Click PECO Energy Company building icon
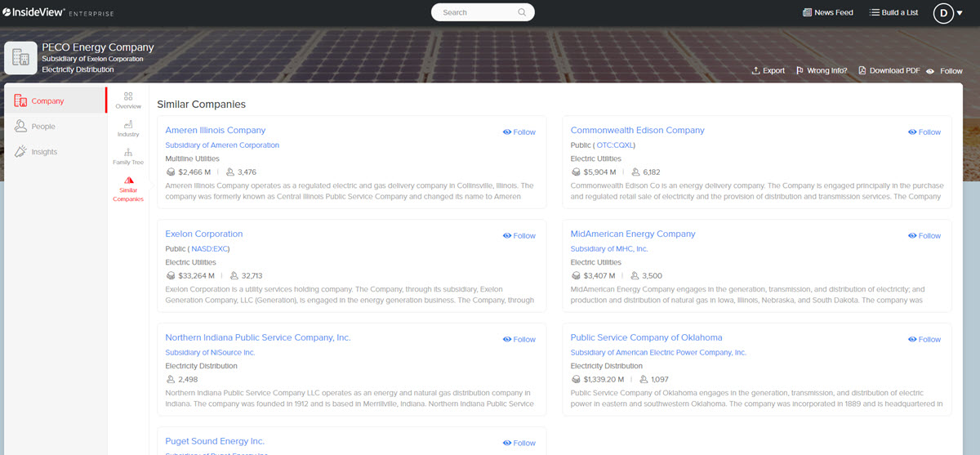 point(20,58)
